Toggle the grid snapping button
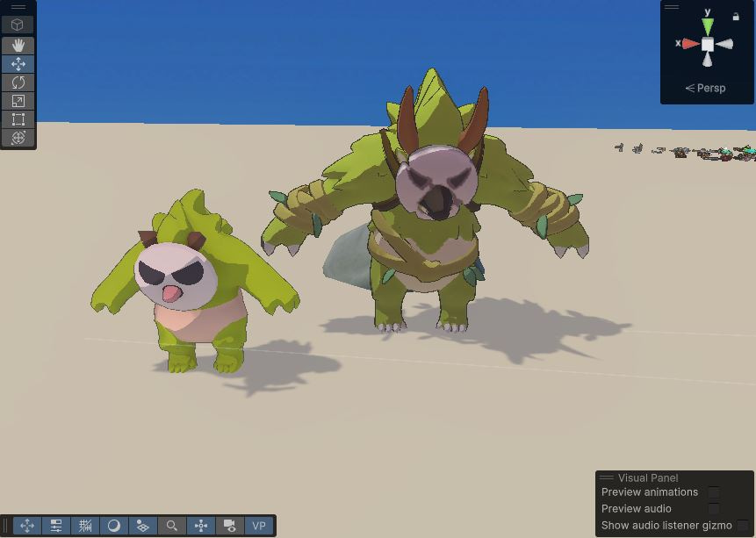This screenshot has height=538, width=756. [143, 526]
